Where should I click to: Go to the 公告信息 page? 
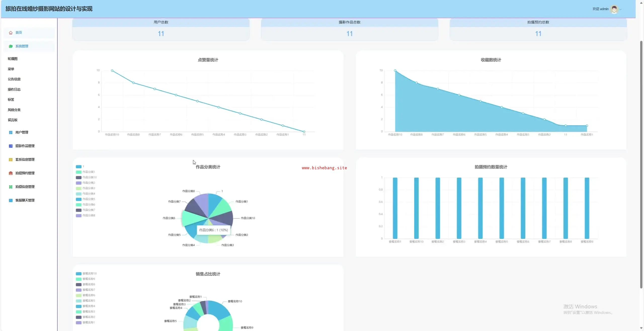coord(14,79)
